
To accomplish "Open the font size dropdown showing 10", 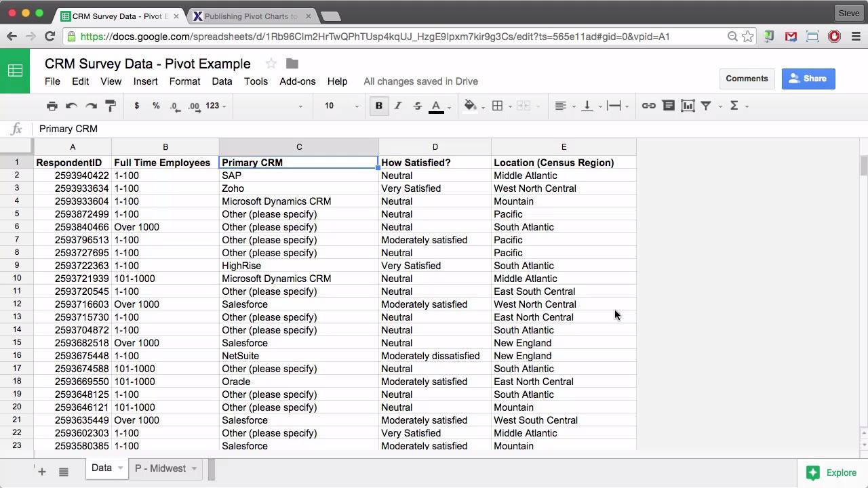I will 340,106.
